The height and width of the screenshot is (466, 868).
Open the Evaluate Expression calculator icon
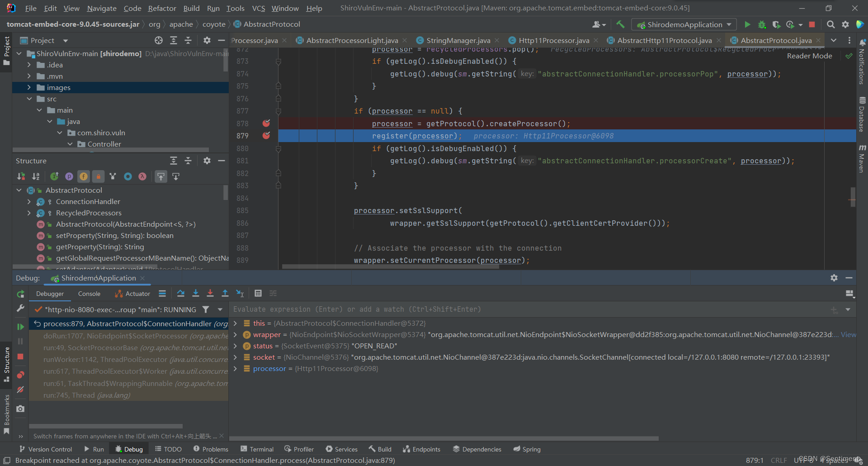tap(258, 293)
